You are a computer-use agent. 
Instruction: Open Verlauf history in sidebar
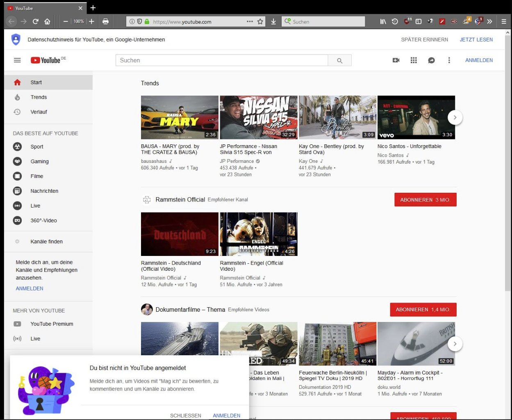[x=48, y=112]
